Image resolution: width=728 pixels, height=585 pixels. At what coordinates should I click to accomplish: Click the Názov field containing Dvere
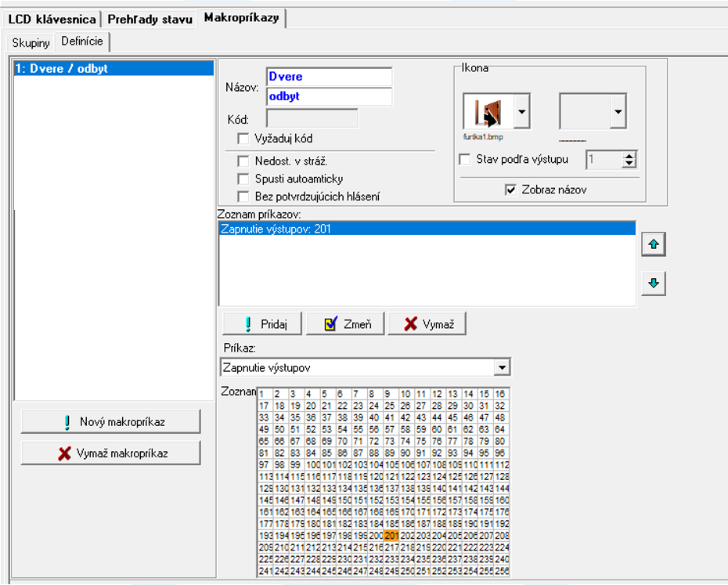(x=329, y=77)
